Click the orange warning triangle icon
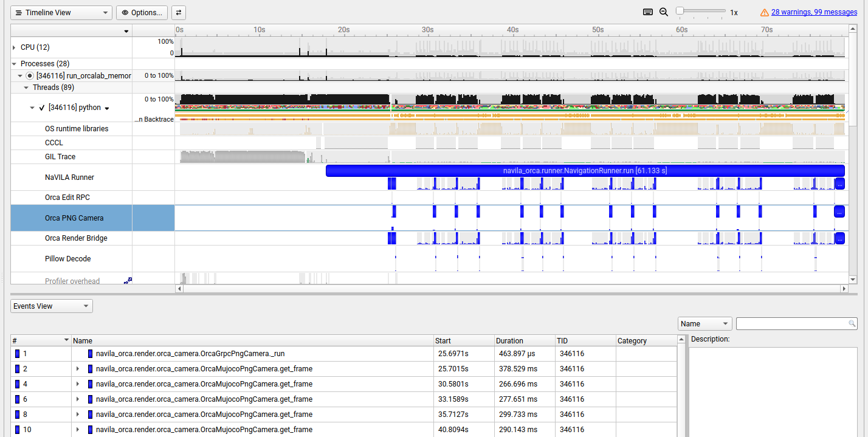The image size is (868, 437). (x=765, y=12)
